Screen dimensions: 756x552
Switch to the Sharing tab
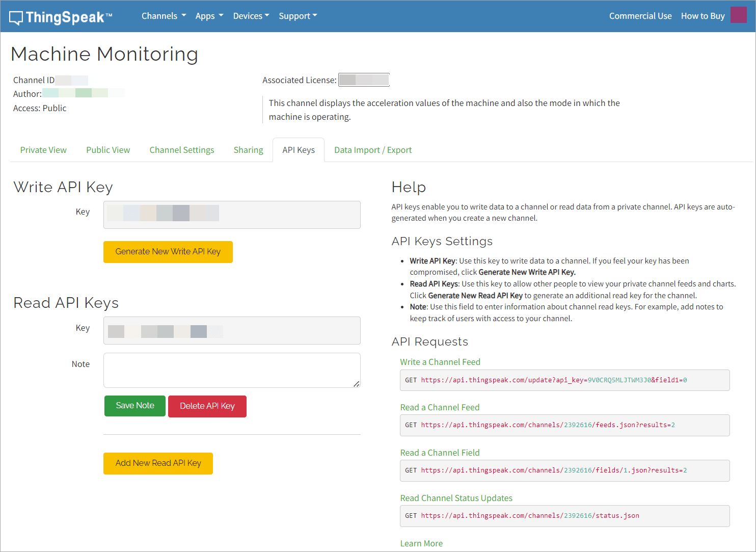click(248, 150)
